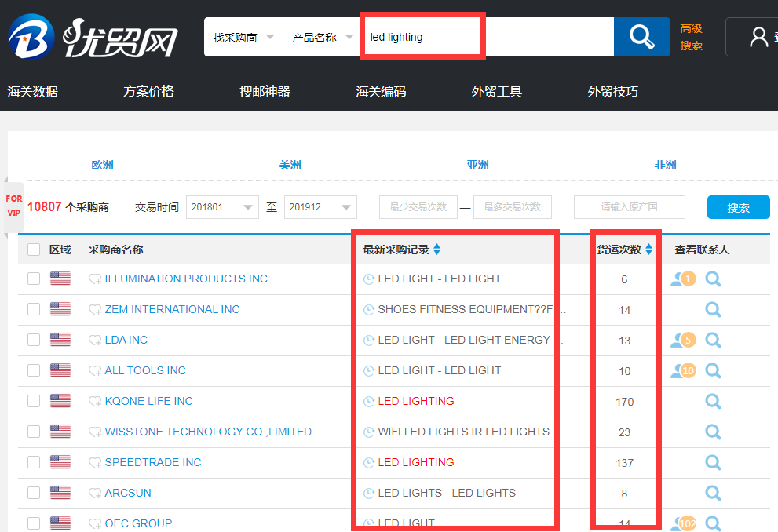Click the site logo globe
Viewport: 778px width, 532px height.
[31, 37]
